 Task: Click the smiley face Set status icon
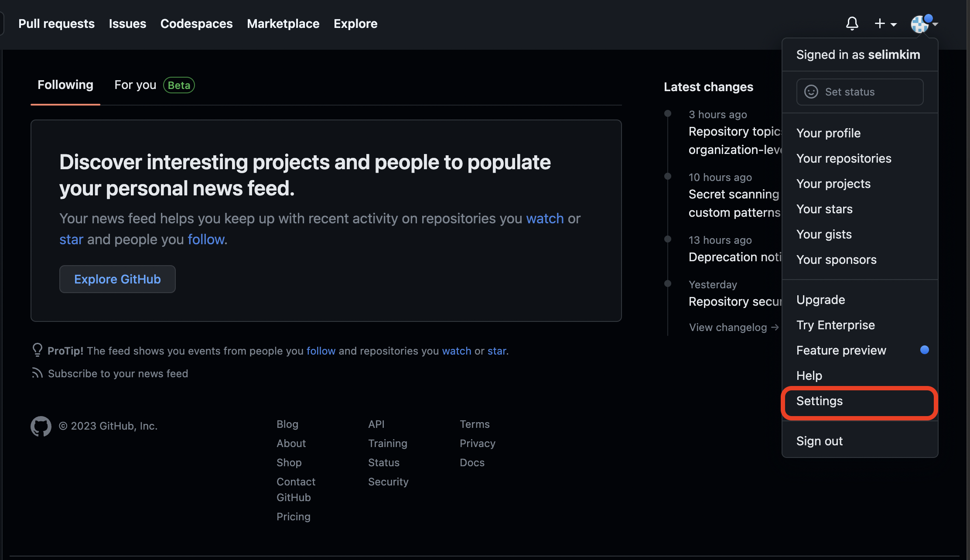point(811,92)
